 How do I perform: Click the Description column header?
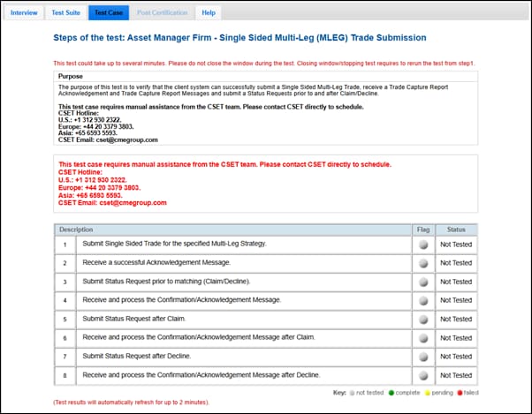click(76, 230)
